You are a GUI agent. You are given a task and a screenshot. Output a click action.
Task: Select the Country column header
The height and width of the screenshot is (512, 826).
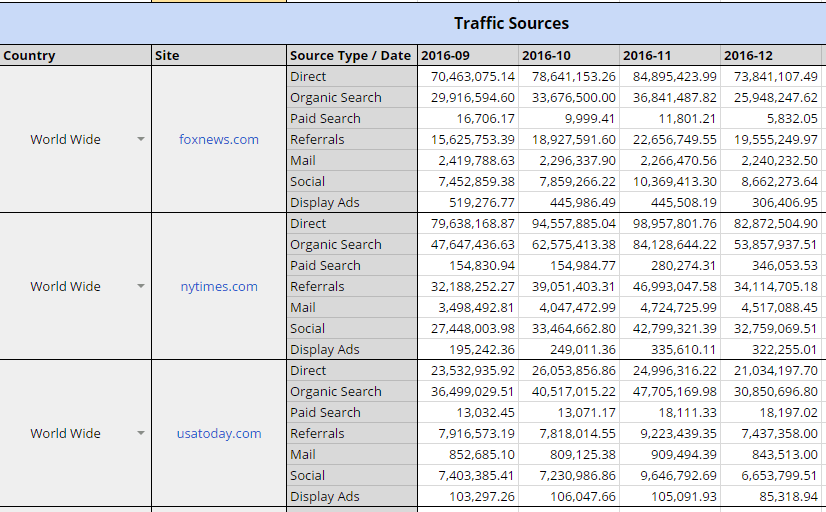pyautogui.click(x=75, y=56)
